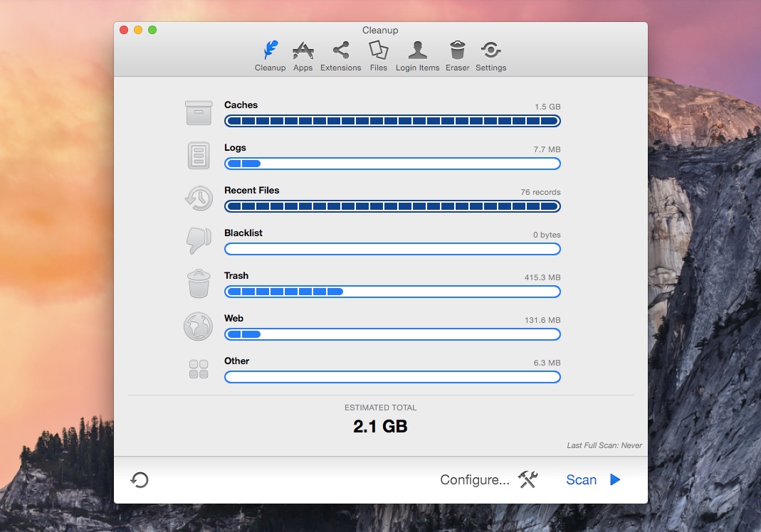
Task: Maximize the Cleanup window with green button
Action: pyautogui.click(x=152, y=30)
